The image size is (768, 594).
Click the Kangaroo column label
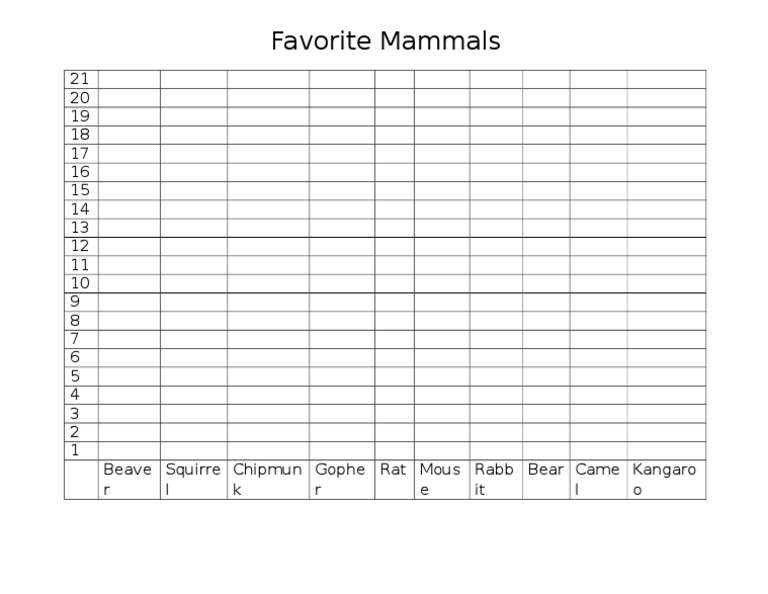point(664,479)
